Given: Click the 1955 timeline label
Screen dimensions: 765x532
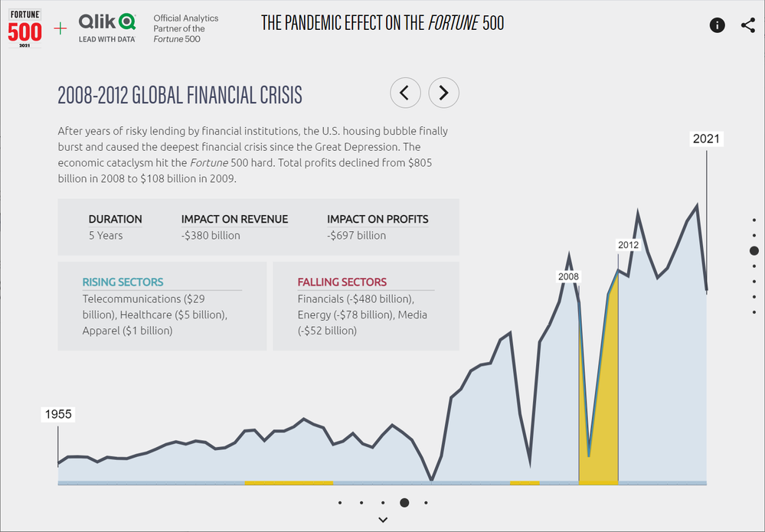Looking at the screenshot, I should point(57,414).
